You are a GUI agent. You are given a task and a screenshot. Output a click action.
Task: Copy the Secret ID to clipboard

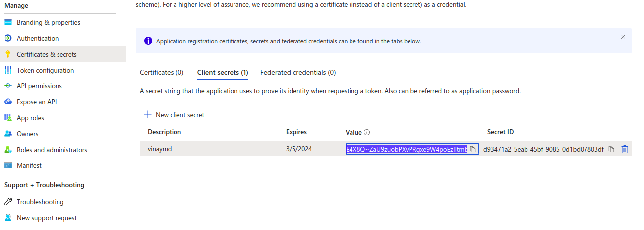[611, 149]
